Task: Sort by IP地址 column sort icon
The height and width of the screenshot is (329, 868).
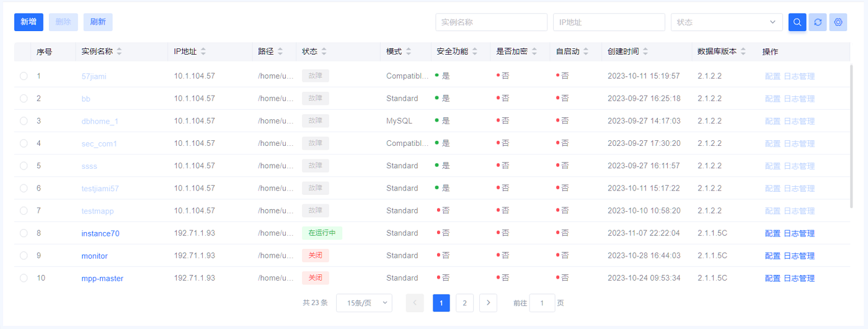Action: [203, 52]
